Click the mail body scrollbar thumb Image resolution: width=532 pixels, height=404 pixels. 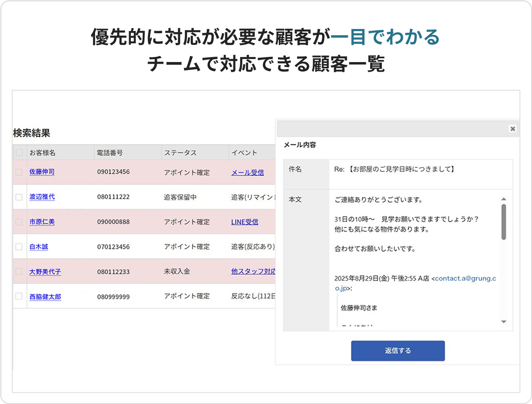[x=503, y=222]
